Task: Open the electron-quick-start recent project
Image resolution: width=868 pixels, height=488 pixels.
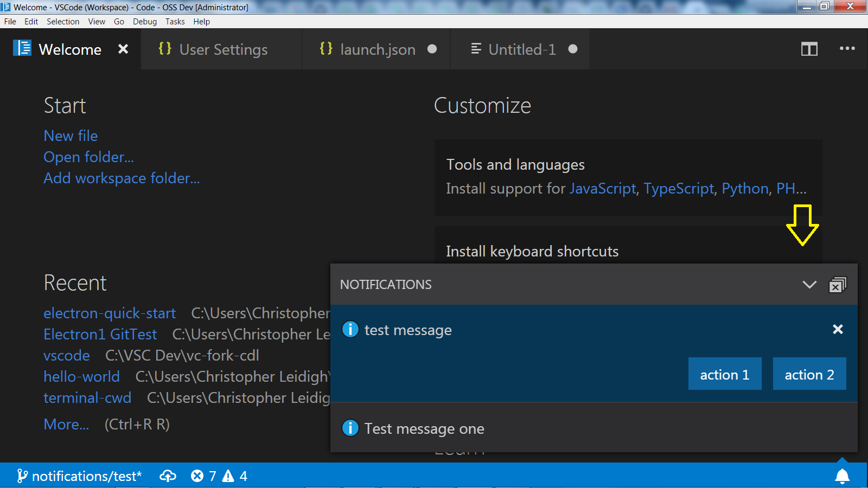Action: click(x=109, y=313)
